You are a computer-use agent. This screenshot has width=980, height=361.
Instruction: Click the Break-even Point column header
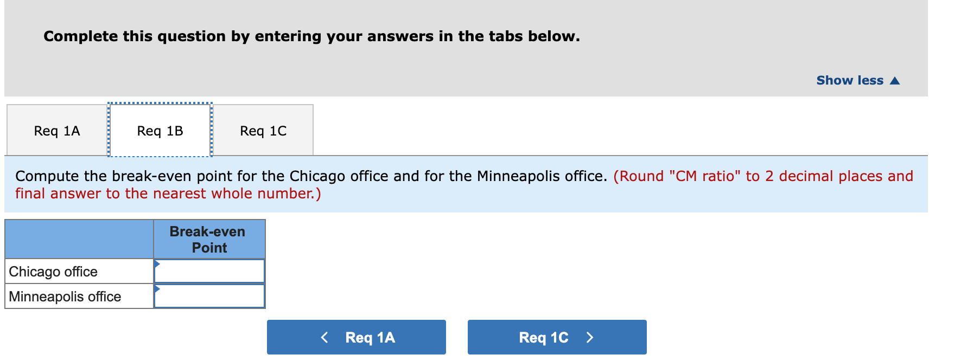[208, 240]
